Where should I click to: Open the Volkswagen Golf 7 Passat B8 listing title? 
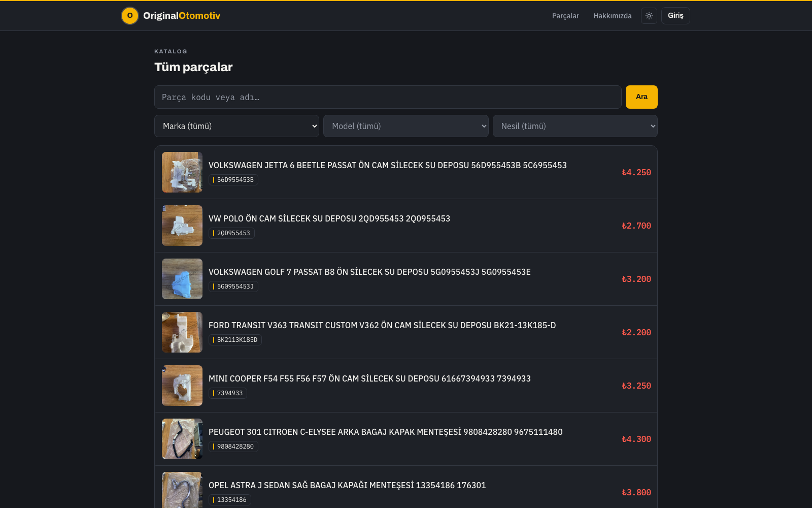pos(369,272)
